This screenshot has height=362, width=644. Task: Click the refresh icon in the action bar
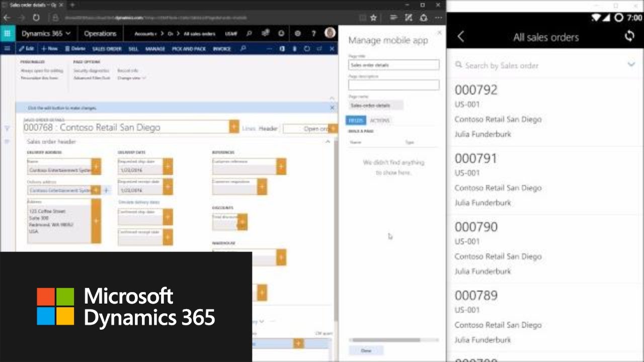click(x=307, y=49)
